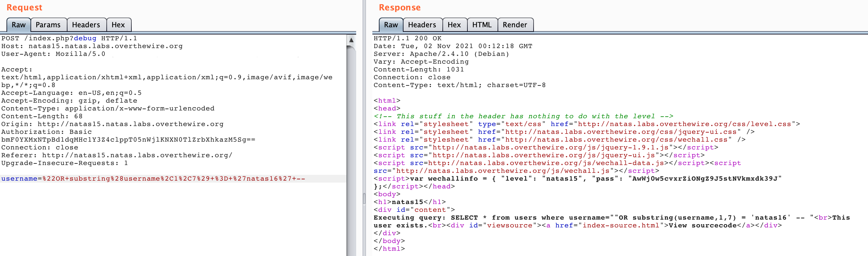Click the Authorization: Basic header line
Screen dimensions: 868x256
(x=46, y=132)
